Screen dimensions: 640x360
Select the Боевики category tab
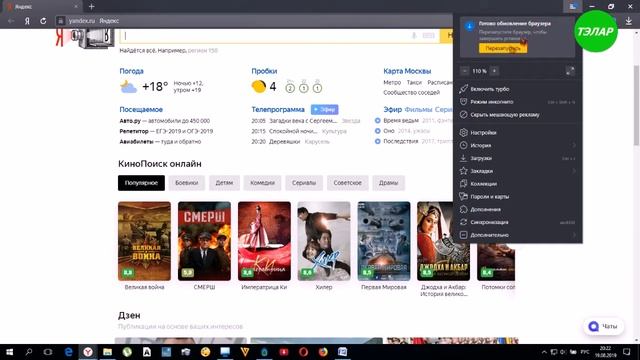tap(187, 183)
